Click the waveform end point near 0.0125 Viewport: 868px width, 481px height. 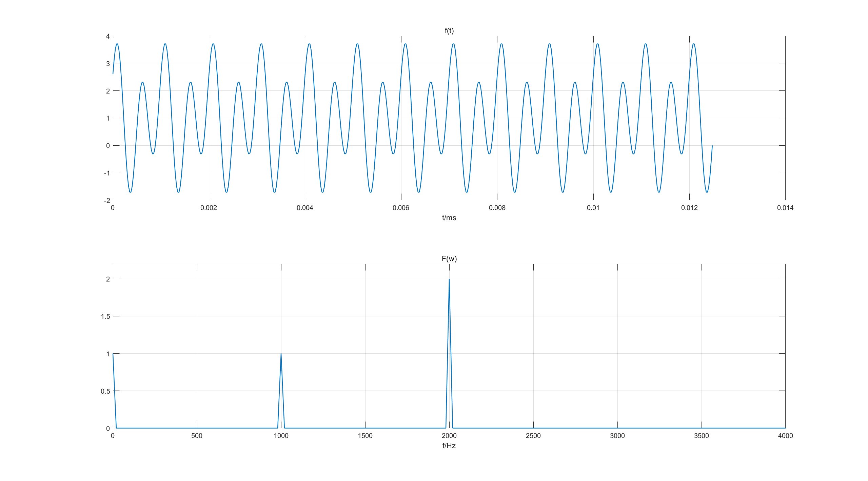pos(712,146)
